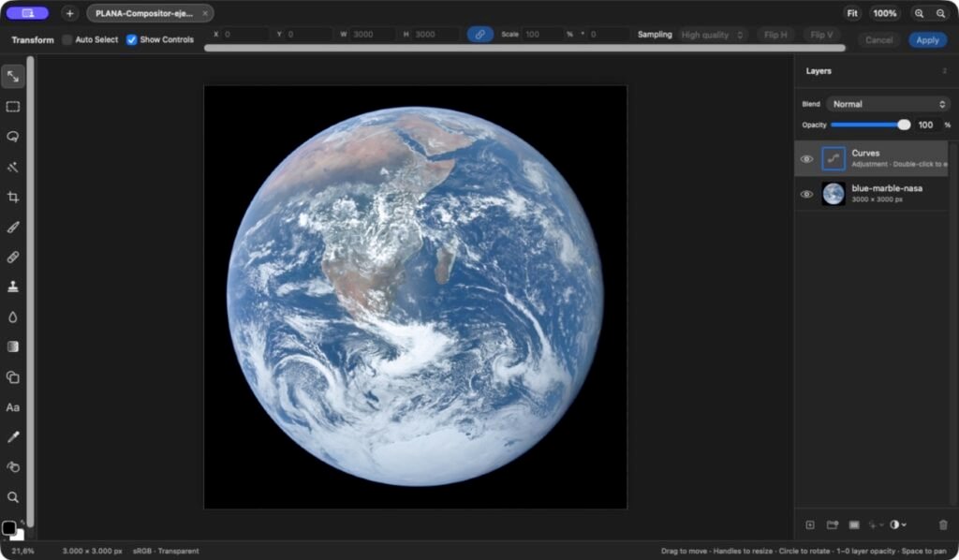The image size is (959, 560).
Task: Click the Scale percentage input field
Action: click(x=542, y=35)
